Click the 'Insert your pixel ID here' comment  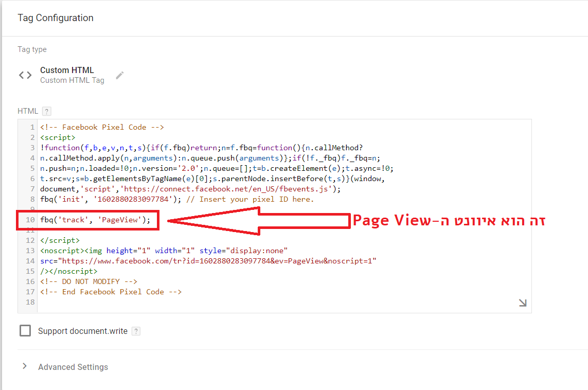click(250, 199)
